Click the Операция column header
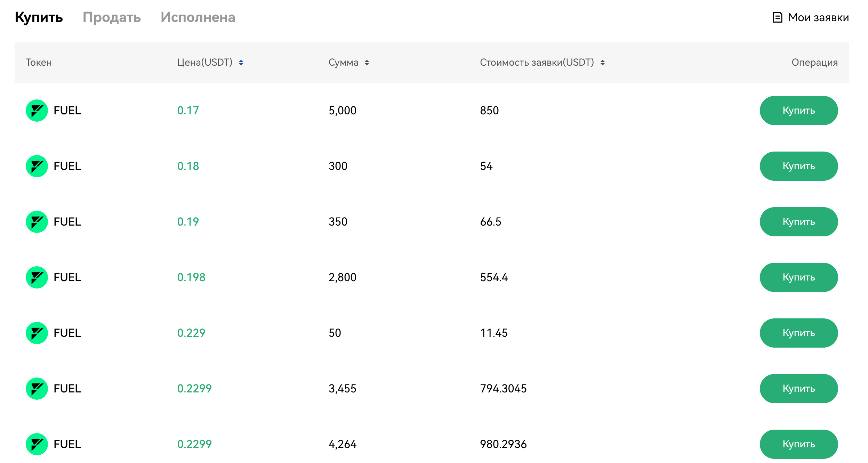 tap(814, 63)
